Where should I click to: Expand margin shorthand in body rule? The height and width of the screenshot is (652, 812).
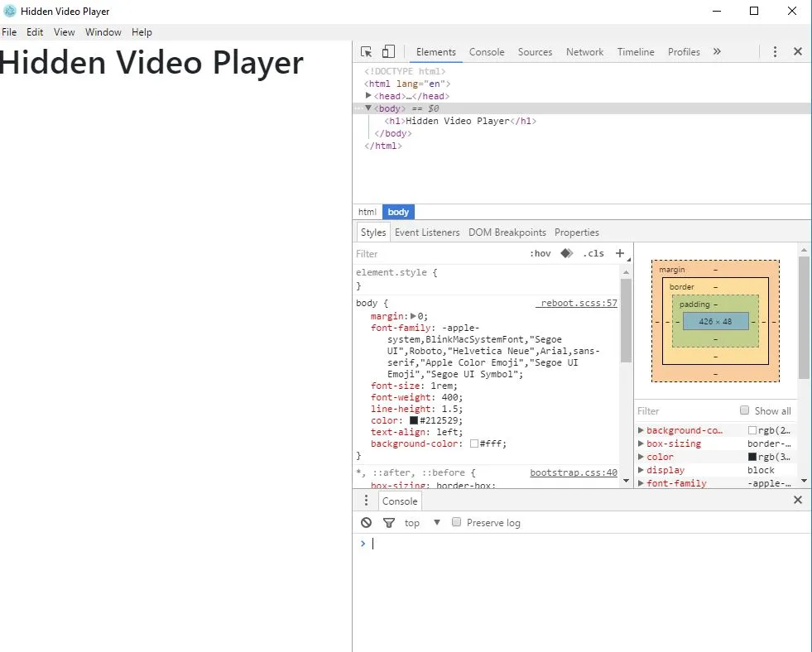[x=413, y=315]
